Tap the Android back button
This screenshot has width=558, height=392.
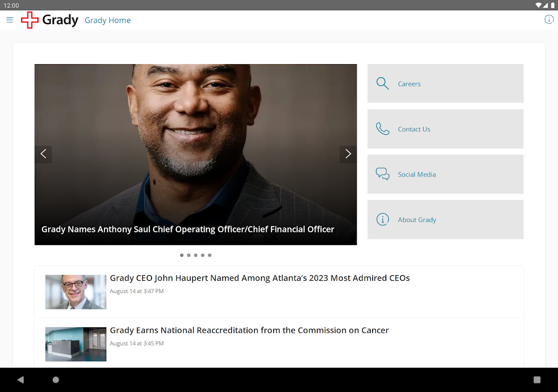[x=21, y=380]
